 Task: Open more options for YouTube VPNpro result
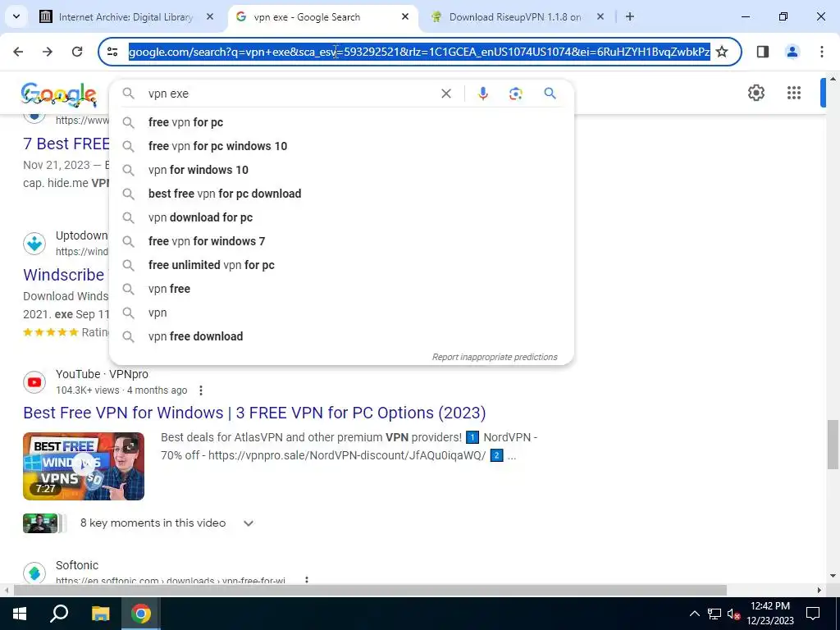[201, 390]
